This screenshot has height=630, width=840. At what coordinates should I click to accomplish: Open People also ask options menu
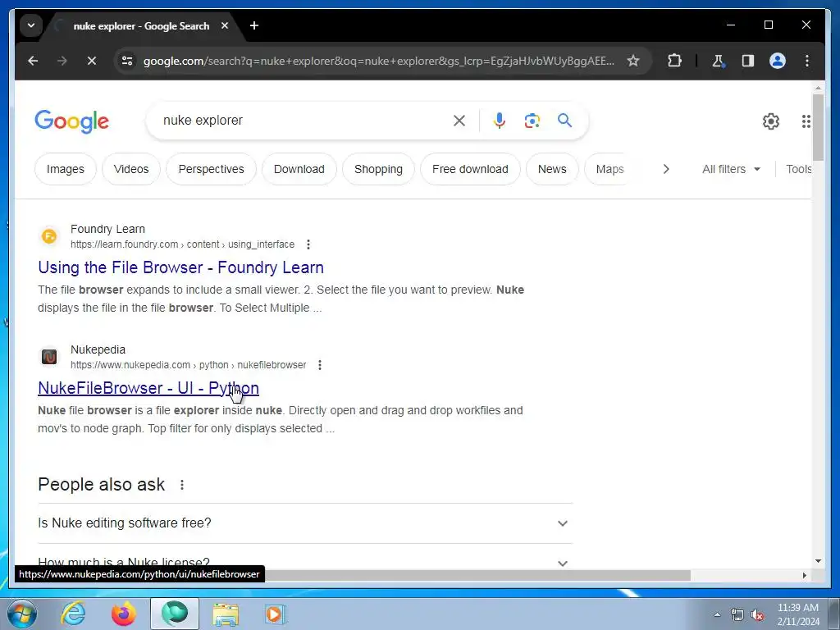[182, 485]
